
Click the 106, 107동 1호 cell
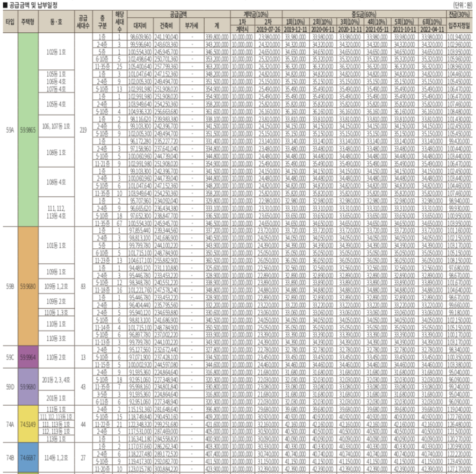(x=56, y=126)
